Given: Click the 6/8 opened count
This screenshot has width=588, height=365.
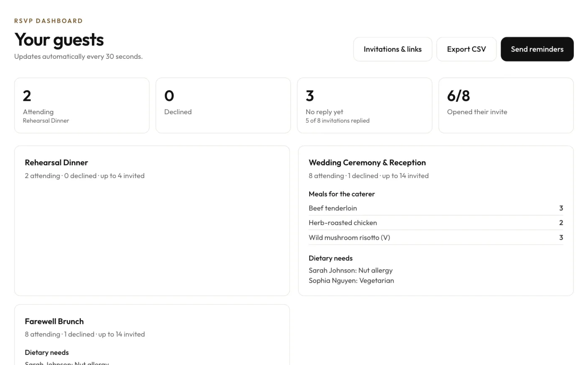Looking at the screenshot, I should coord(458,96).
